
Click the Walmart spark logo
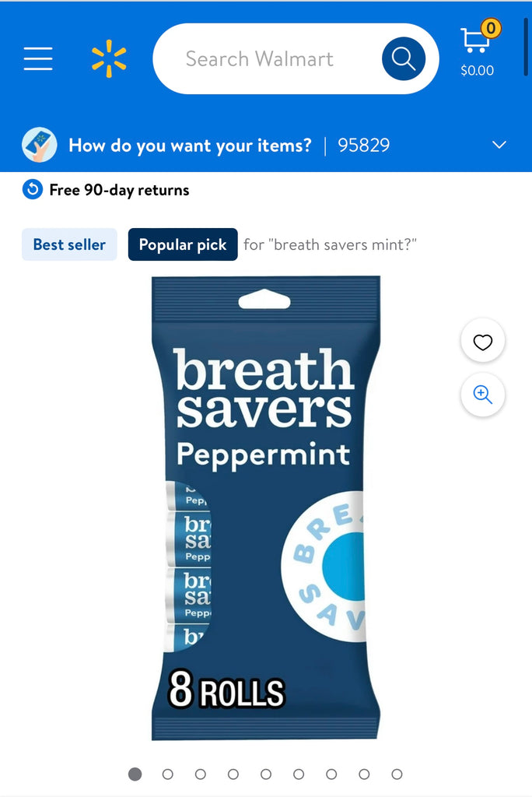[x=109, y=58]
